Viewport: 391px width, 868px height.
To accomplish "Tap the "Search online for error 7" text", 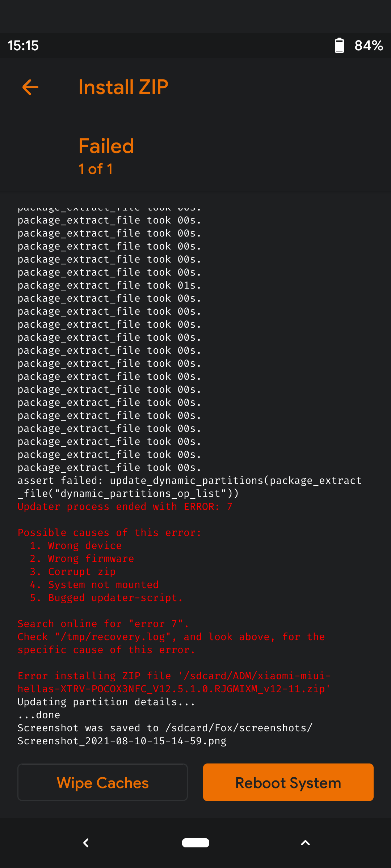I will pos(103,624).
